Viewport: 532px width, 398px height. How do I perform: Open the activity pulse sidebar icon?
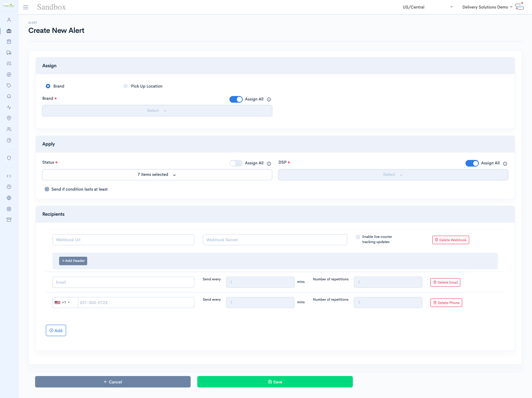click(x=9, y=107)
